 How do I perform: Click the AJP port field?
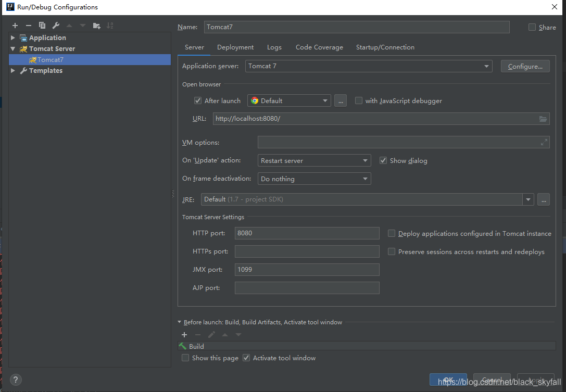tap(307, 288)
